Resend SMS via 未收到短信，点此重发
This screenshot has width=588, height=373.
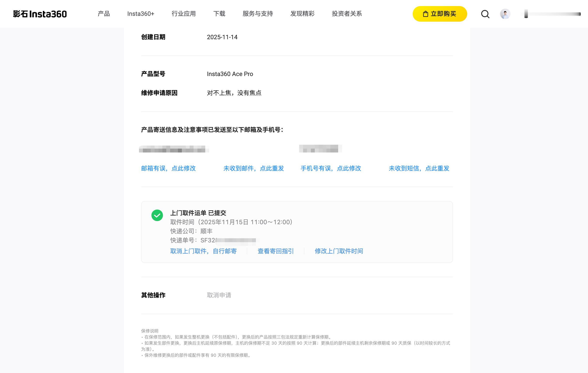pos(419,168)
